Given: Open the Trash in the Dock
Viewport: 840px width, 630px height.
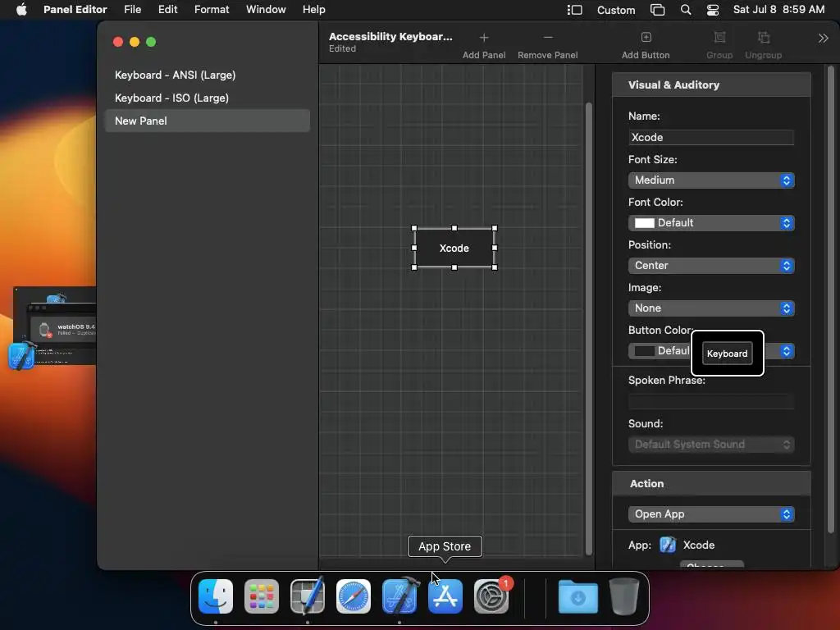Looking at the screenshot, I should (624, 596).
